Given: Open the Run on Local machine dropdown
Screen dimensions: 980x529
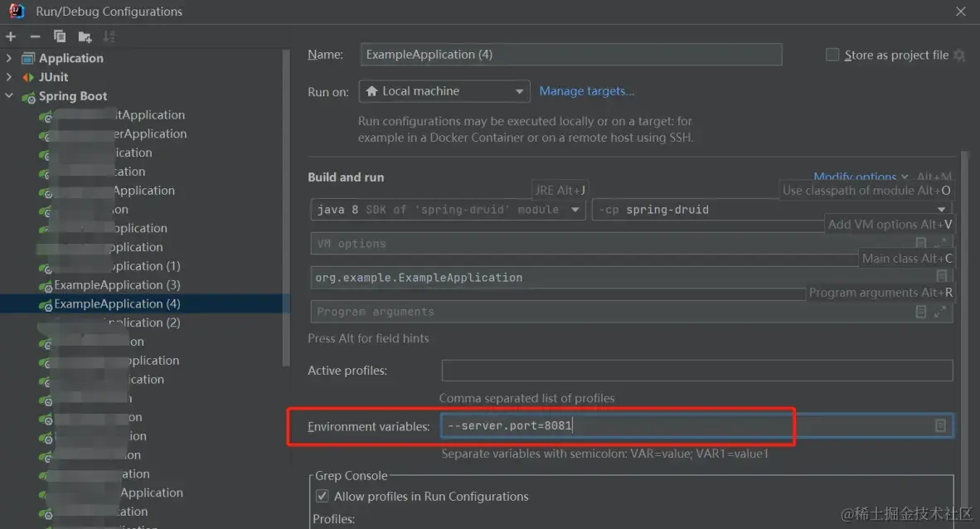Looking at the screenshot, I should (x=444, y=91).
